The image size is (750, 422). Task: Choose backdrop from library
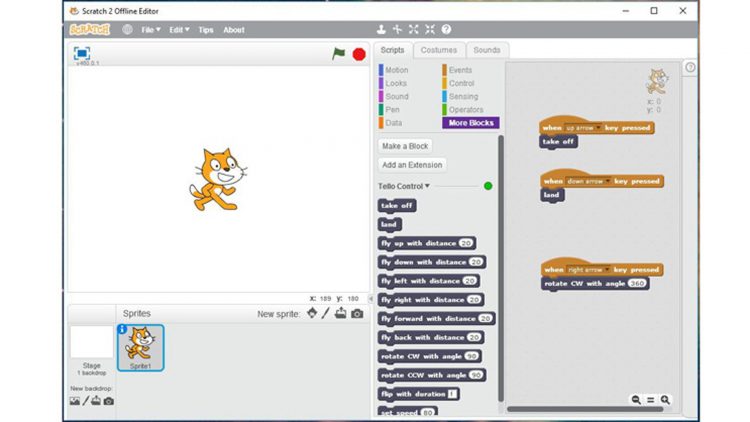point(75,401)
